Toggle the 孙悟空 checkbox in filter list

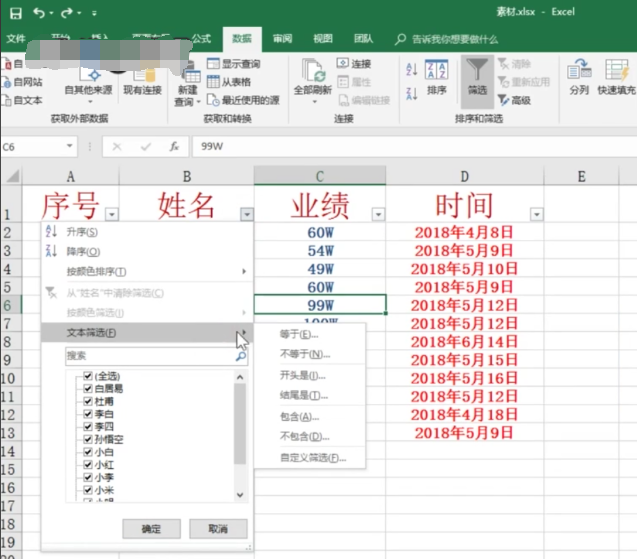click(x=87, y=439)
